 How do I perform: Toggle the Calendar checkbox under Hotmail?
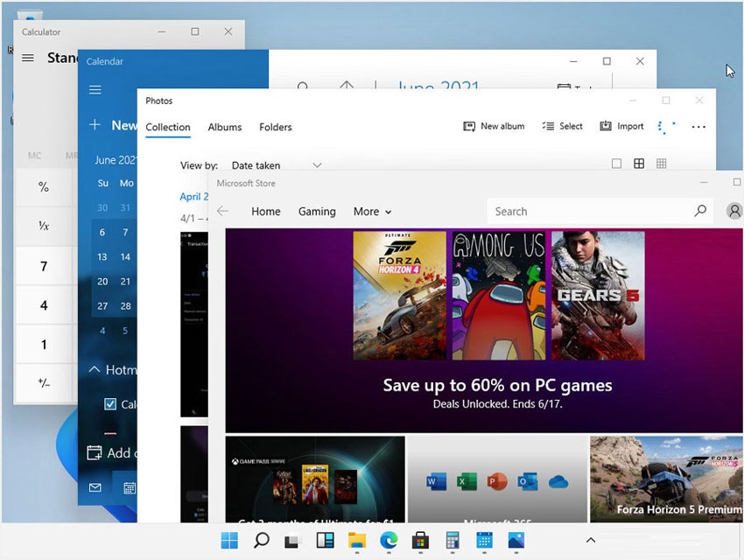(110, 404)
